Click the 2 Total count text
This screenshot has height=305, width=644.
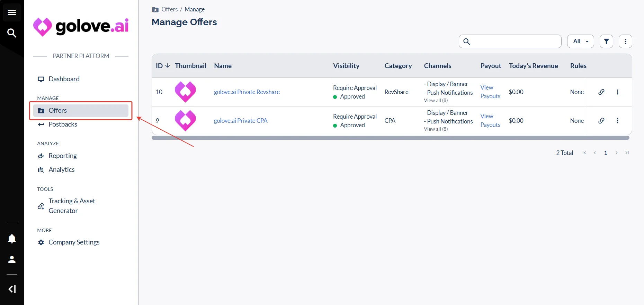564,153
